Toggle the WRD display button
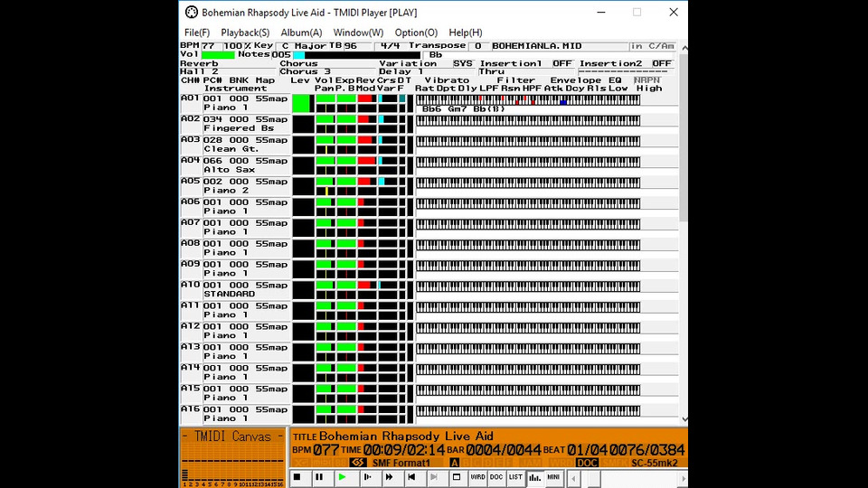This screenshot has height=488, width=868. coord(477,477)
